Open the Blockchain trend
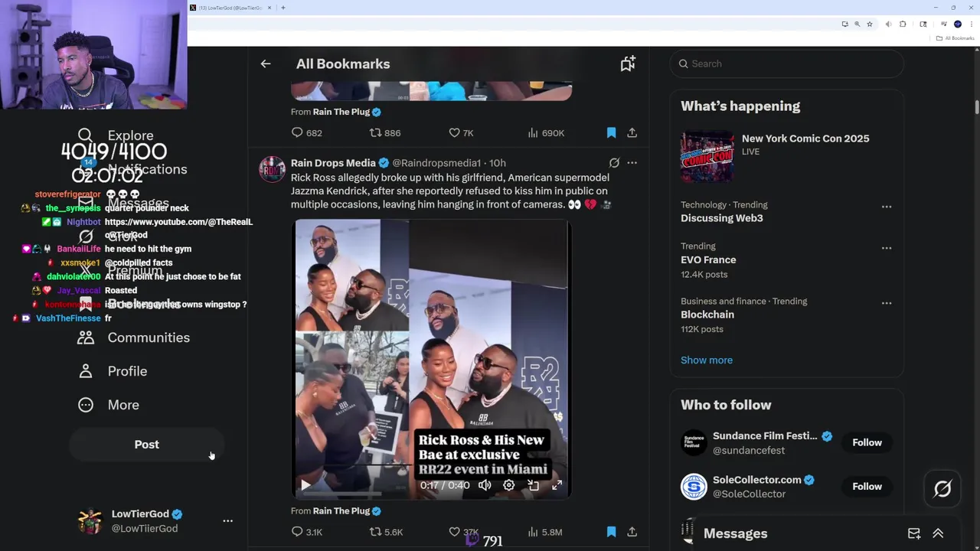980x551 pixels. coord(707,315)
